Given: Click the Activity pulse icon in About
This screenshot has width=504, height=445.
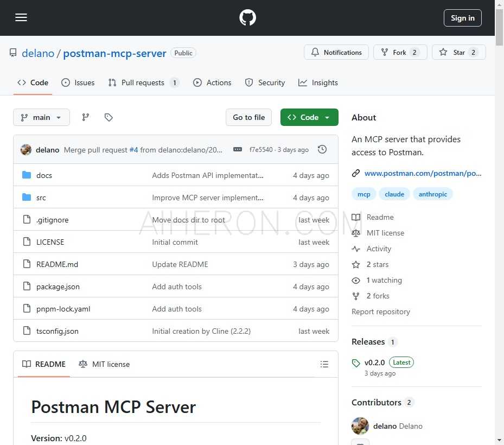Looking at the screenshot, I should [356, 249].
